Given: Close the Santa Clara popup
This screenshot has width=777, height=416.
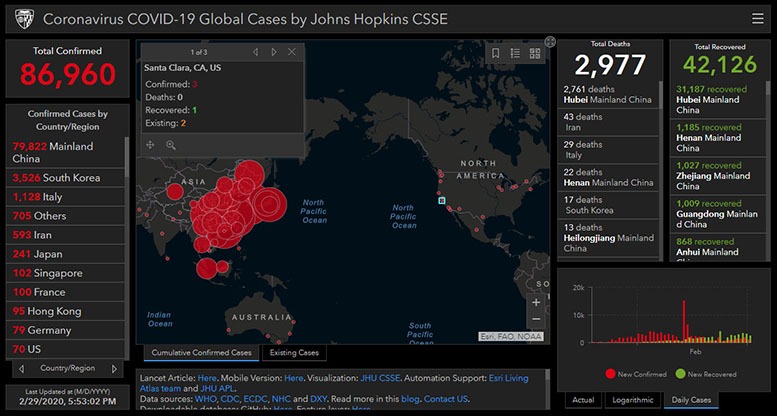Looking at the screenshot, I should tap(292, 51).
